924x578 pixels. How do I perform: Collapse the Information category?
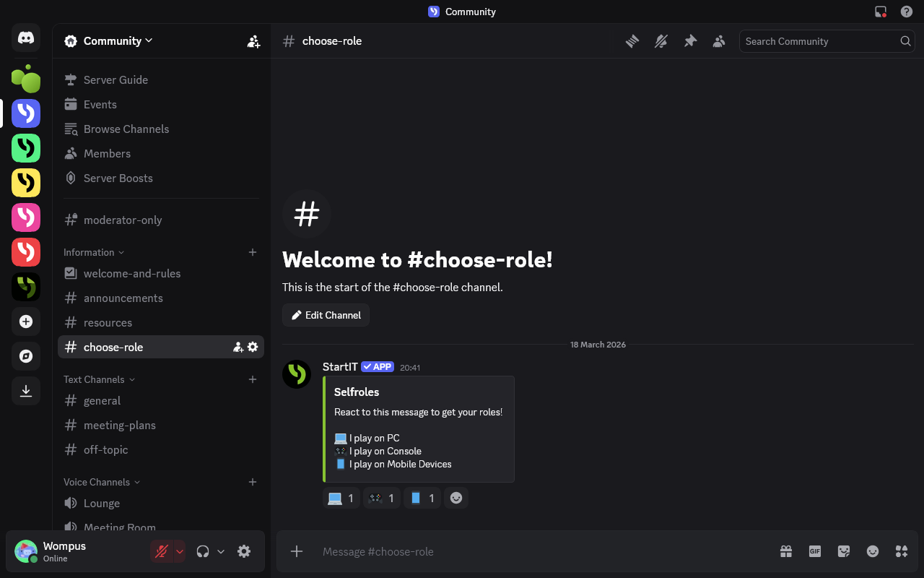click(x=89, y=252)
